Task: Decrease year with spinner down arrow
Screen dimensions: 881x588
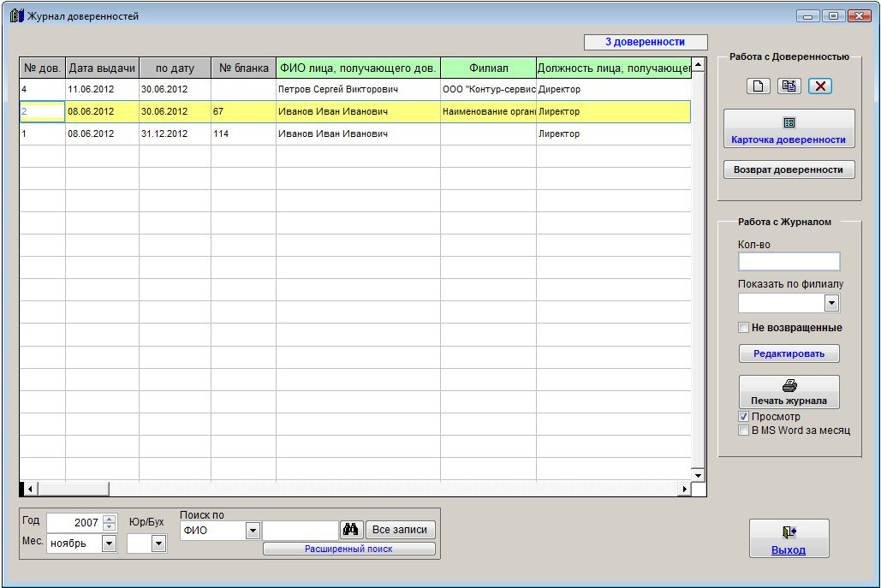Action: pyautogui.click(x=110, y=526)
